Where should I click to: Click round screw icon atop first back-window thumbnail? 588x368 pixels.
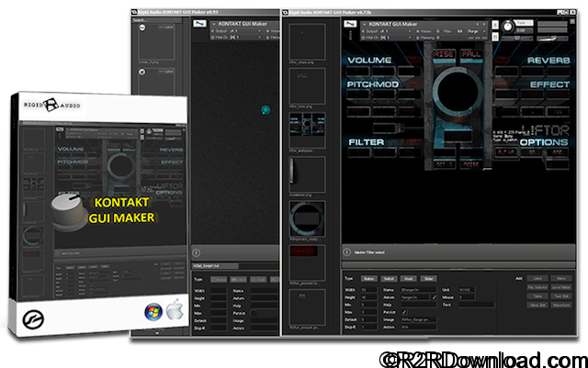(x=142, y=28)
